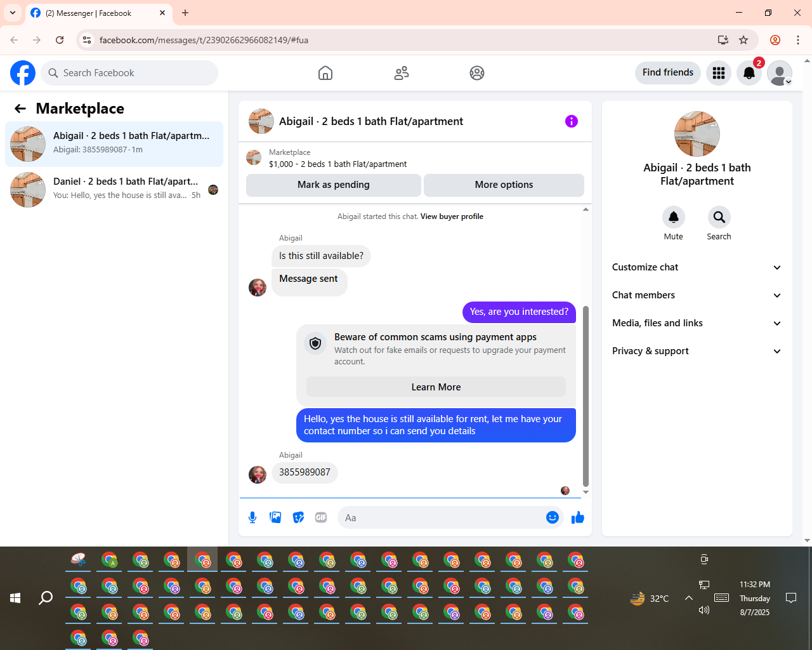Open the Windows Start menu
Viewport: 812px width, 650px height.
tap(15, 598)
